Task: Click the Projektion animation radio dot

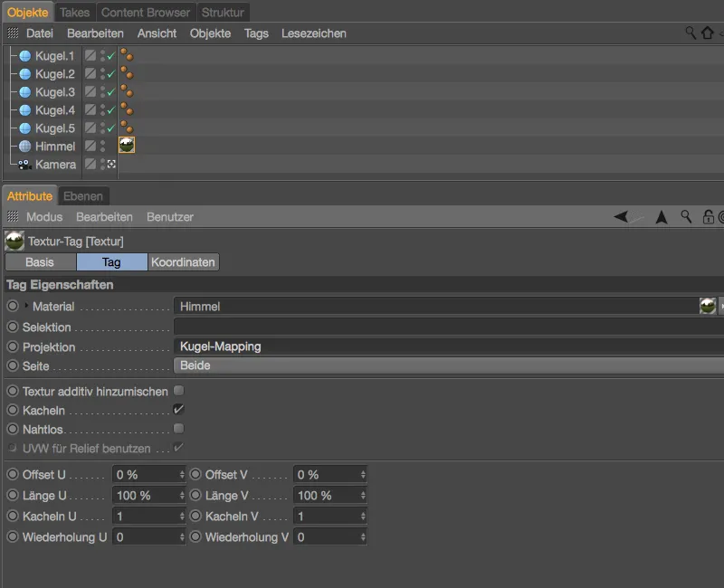Action: click(x=13, y=346)
